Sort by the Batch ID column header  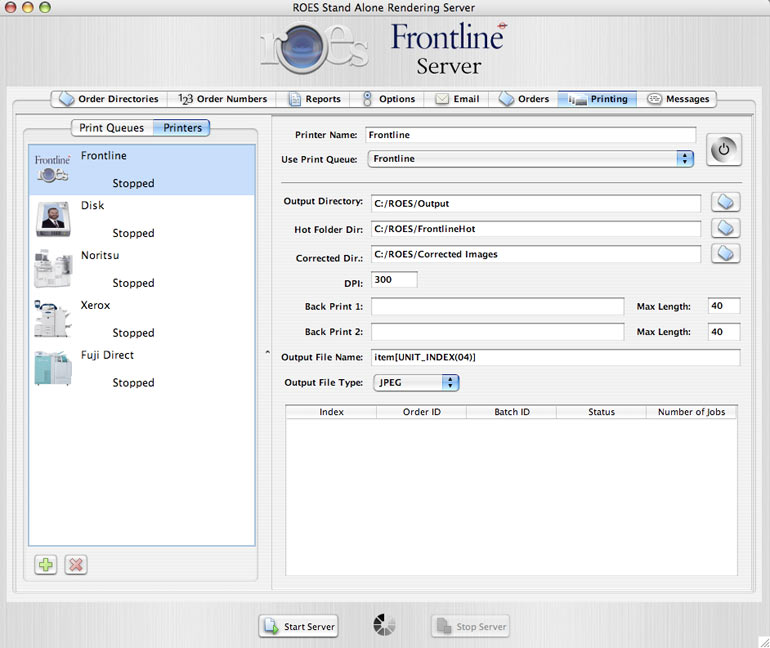[512, 412]
